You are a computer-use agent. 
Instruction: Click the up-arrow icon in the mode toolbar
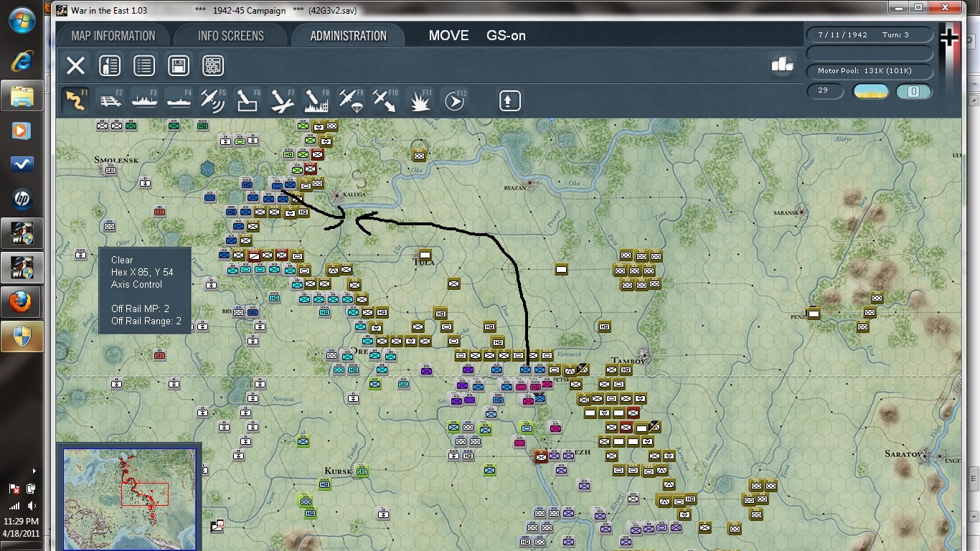[x=509, y=100]
